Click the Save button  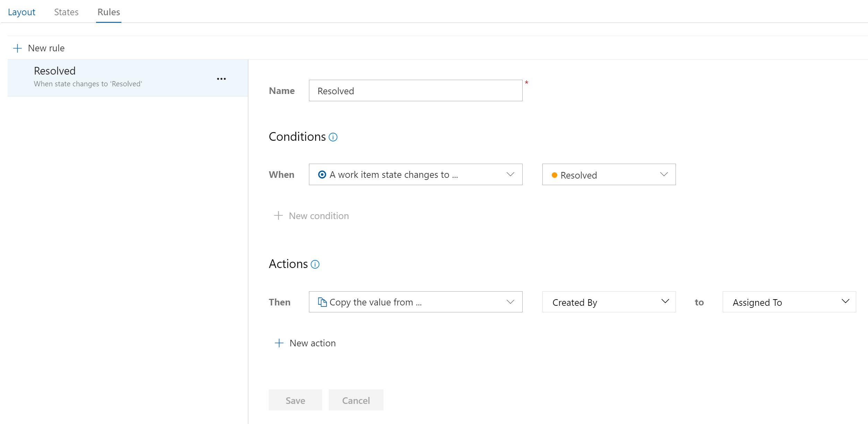click(x=295, y=400)
